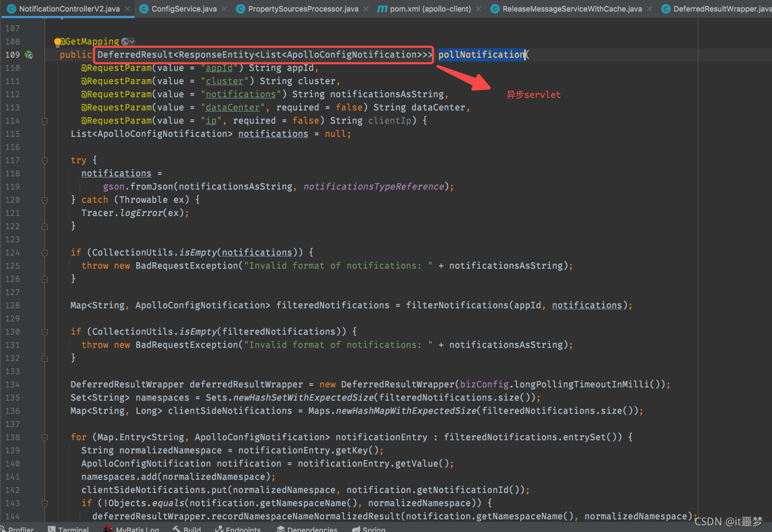Open URL mapping dropdown next to @GetMapping
The image size is (772, 532).
[128, 41]
